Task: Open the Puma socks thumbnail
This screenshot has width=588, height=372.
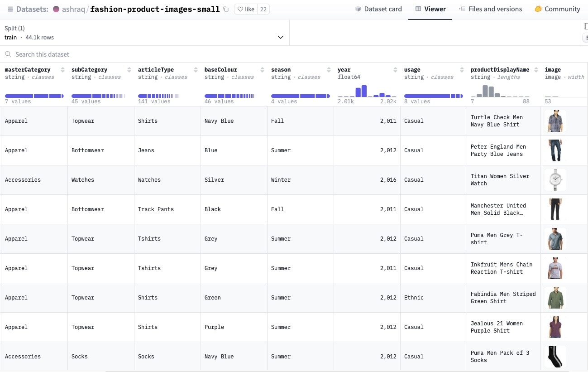Action: [x=555, y=357]
